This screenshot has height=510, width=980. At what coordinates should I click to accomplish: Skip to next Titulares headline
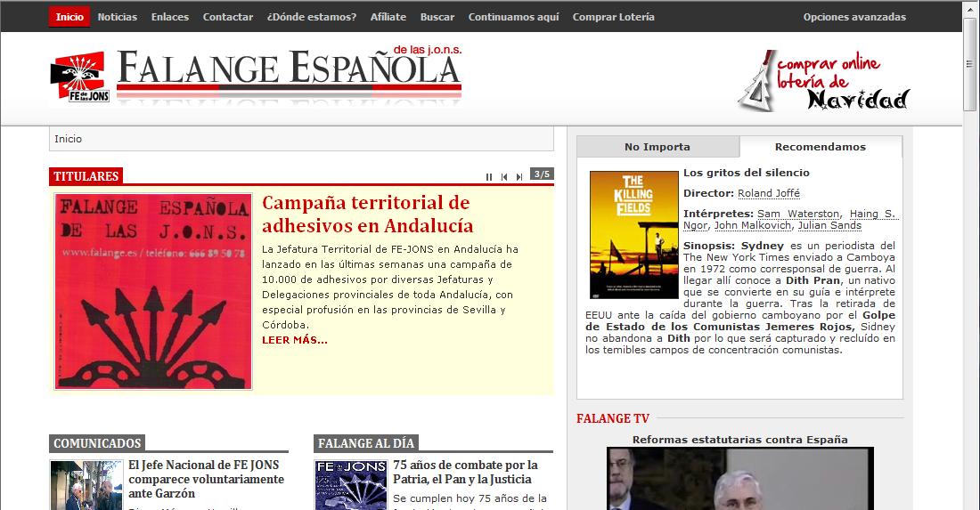[x=519, y=176]
